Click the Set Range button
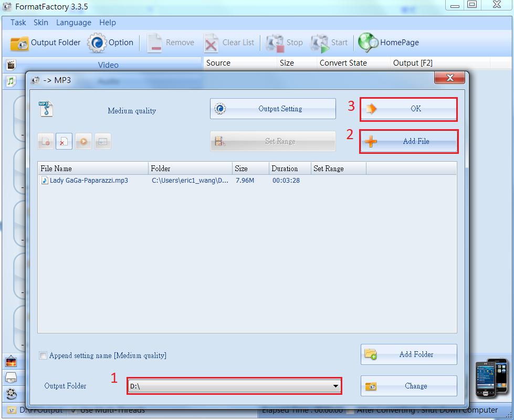This screenshot has width=514, height=420. point(272,141)
